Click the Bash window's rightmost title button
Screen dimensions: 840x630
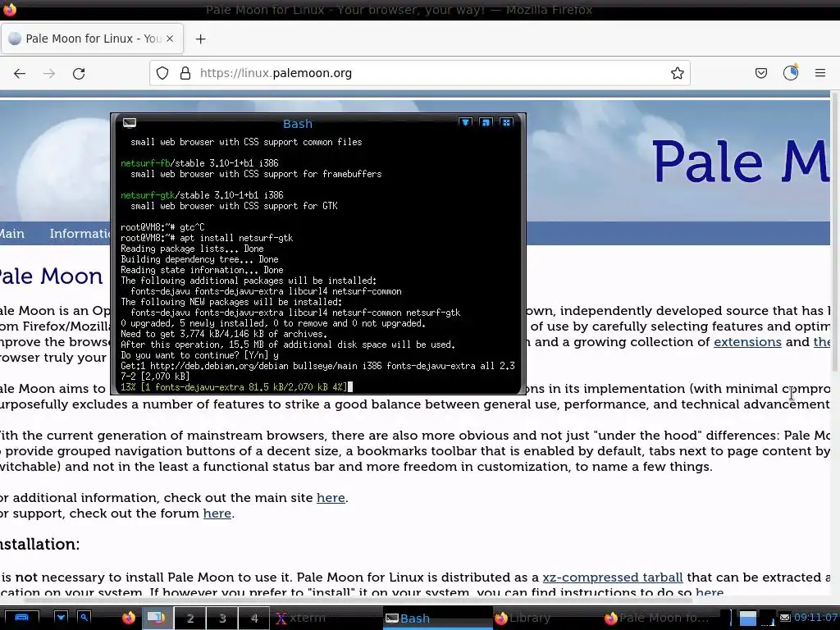click(x=506, y=123)
